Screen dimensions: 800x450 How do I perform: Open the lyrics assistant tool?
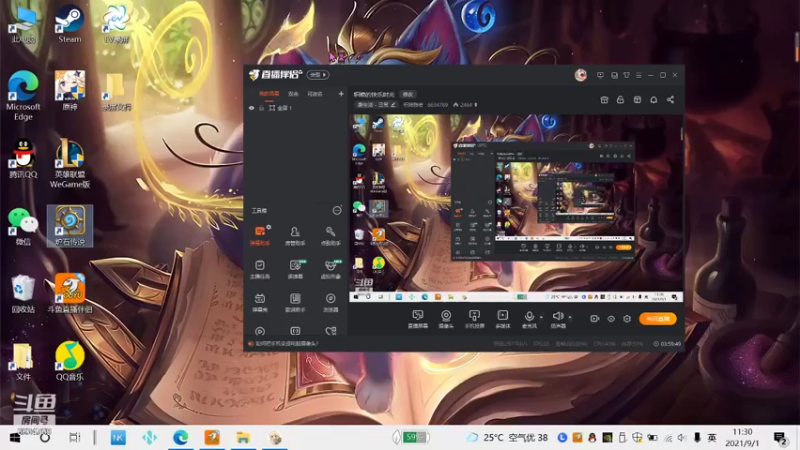(295, 303)
